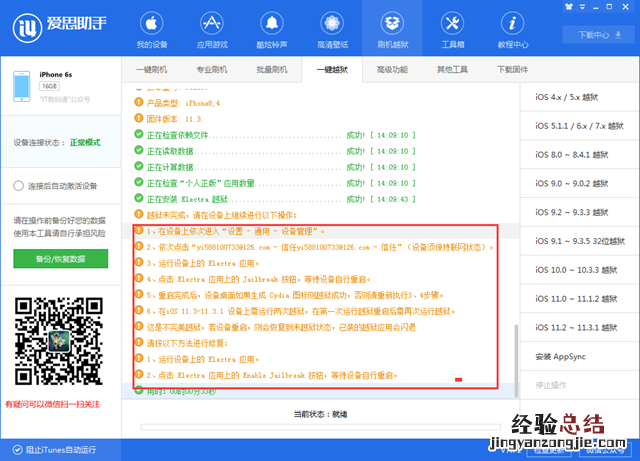This screenshot has width=640, height=461.
Task: Click the WeChat QR code image
Action: tap(59, 341)
